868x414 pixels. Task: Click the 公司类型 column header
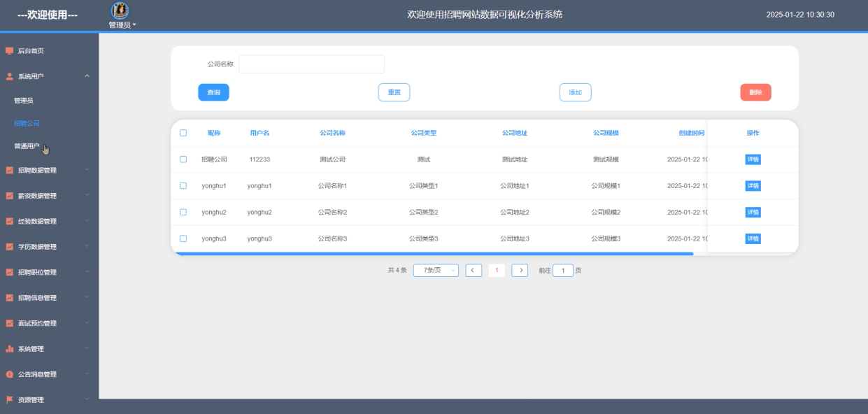(x=423, y=133)
